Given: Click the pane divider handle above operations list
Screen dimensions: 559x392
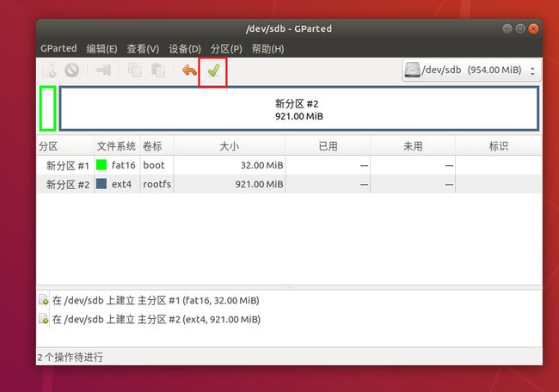Looking at the screenshot, I should pos(289,287).
